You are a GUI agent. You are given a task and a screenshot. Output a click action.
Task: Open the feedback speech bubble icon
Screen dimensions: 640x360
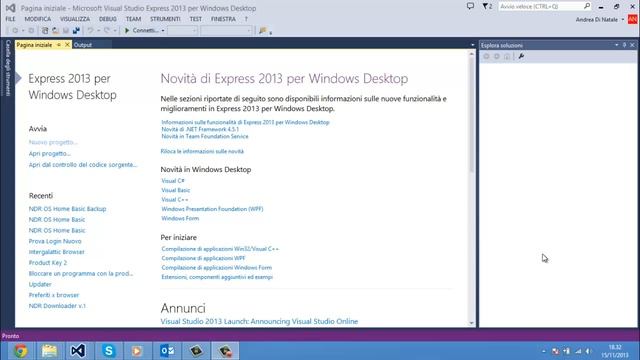[470, 6]
